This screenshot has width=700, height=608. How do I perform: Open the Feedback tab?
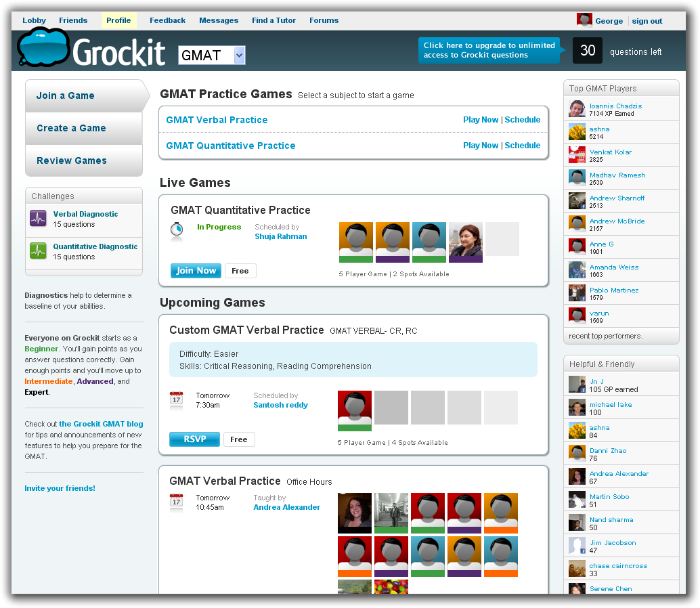click(x=167, y=20)
